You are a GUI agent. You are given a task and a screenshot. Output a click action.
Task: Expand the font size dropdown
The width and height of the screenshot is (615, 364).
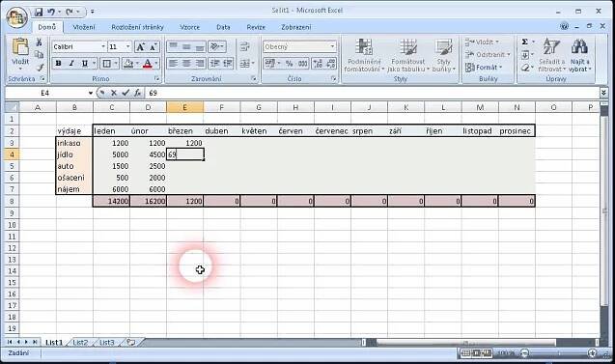tap(127, 46)
